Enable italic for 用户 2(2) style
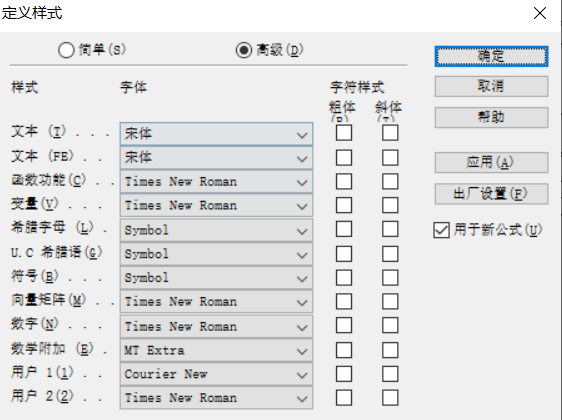This screenshot has height=420, width=562. point(390,398)
